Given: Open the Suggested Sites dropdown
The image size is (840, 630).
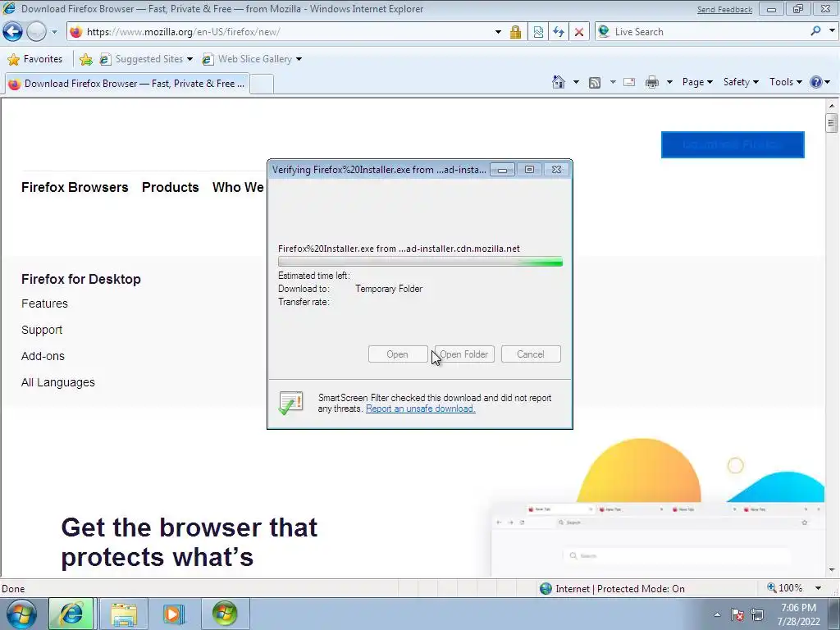Looking at the screenshot, I should [x=146, y=59].
